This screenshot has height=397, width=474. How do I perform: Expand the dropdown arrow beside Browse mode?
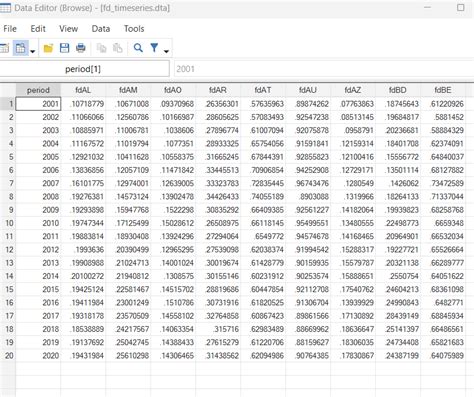coord(32,51)
